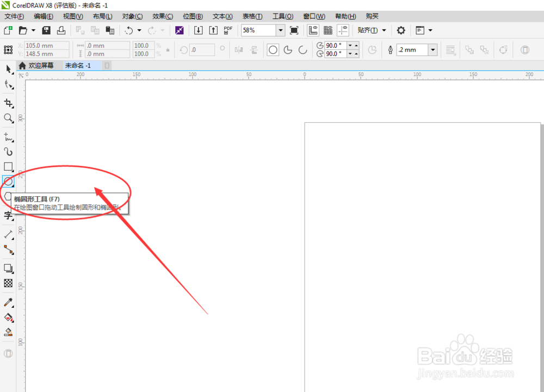Select the Ellipse tool

9,181
